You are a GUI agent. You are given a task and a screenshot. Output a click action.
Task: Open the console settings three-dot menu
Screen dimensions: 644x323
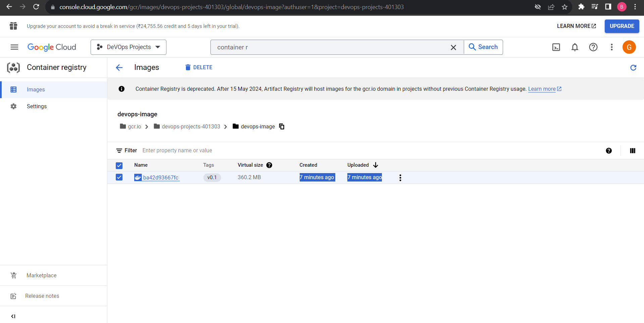612,47
